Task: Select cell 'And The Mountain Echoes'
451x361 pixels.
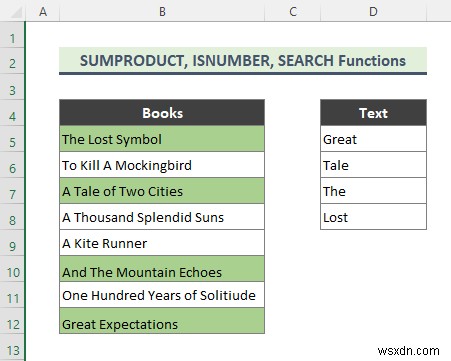Action: point(162,269)
